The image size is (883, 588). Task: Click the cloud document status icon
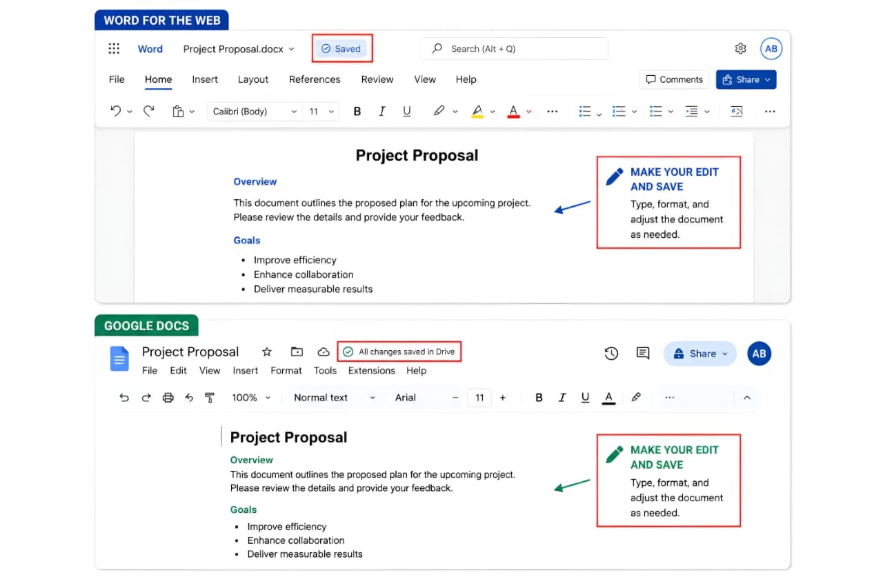click(323, 352)
